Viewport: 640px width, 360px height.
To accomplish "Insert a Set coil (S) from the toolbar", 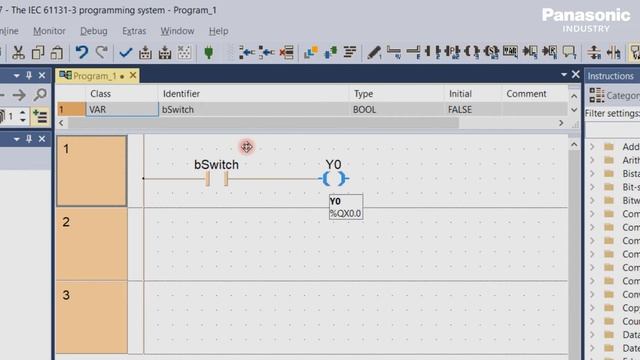I will click(491, 52).
